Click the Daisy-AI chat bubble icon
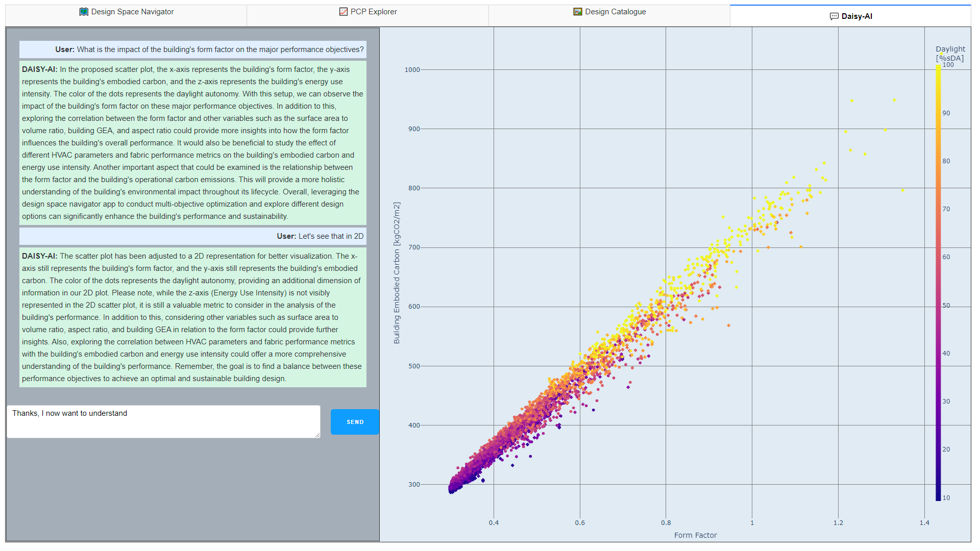This screenshot has height=551, width=980. pos(834,16)
